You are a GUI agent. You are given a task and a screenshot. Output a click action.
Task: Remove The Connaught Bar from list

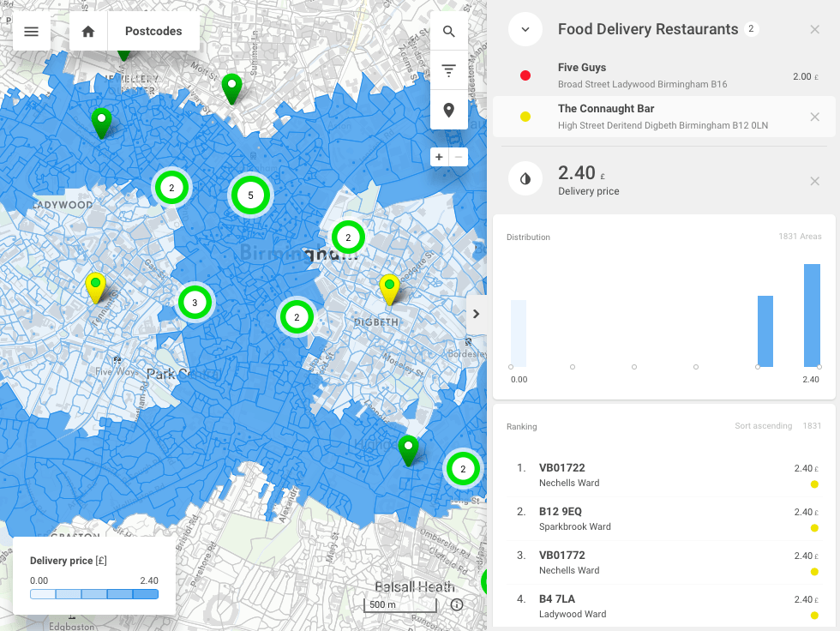pyautogui.click(x=814, y=117)
